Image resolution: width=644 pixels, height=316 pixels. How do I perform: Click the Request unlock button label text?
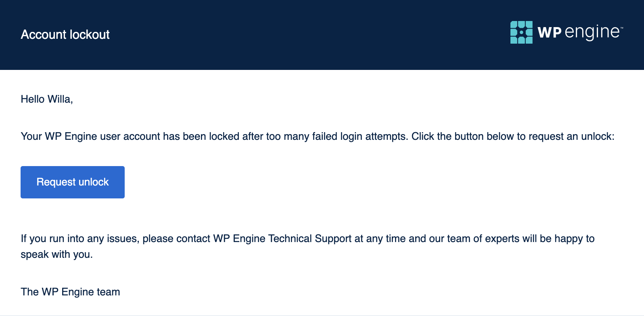pos(72,182)
